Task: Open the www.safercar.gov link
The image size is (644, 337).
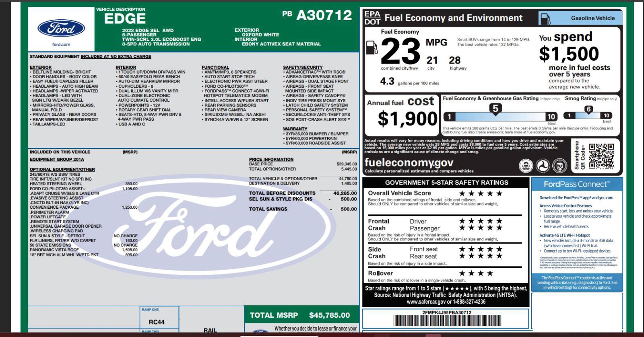Action: (426, 302)
